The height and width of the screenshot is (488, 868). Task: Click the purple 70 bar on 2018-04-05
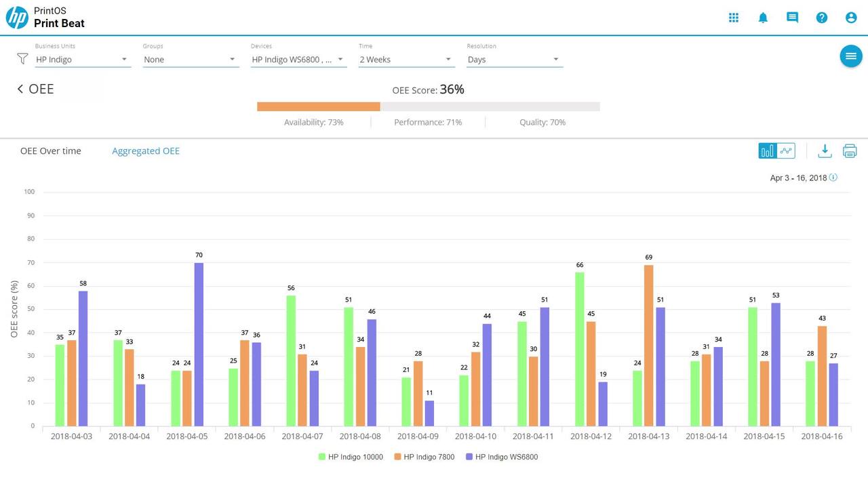pos(199,344)
